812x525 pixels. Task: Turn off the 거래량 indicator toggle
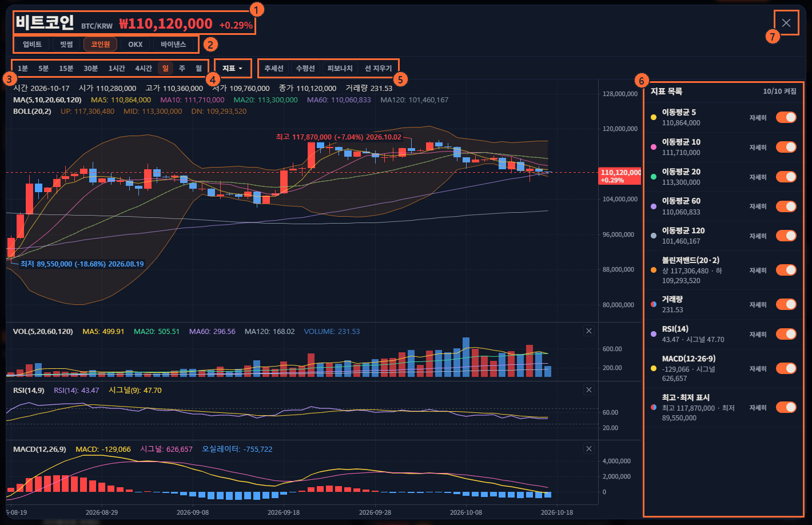(786, 304)
